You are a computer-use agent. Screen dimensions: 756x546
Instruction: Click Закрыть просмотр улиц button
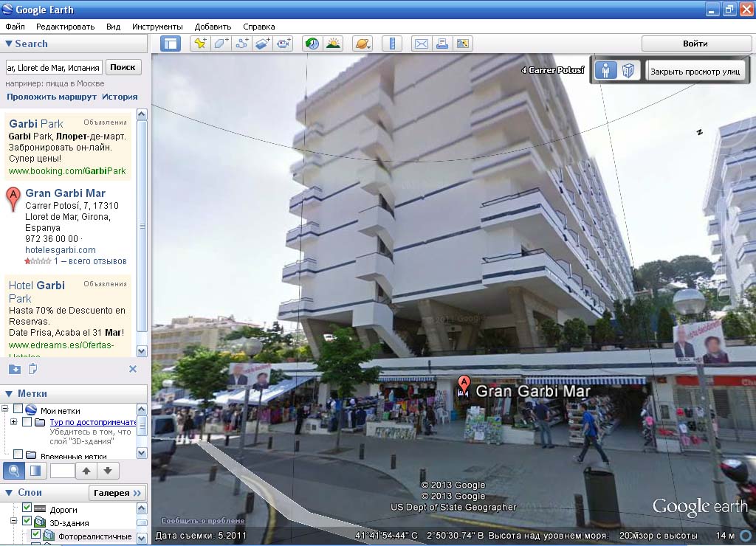click(695, 72)
